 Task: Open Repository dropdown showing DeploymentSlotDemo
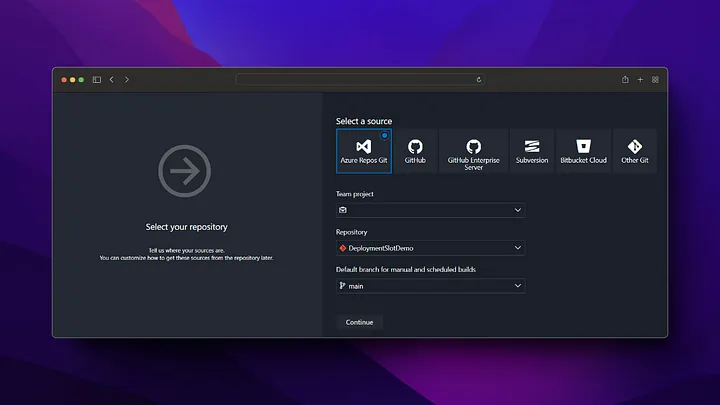tap(431, 248)
